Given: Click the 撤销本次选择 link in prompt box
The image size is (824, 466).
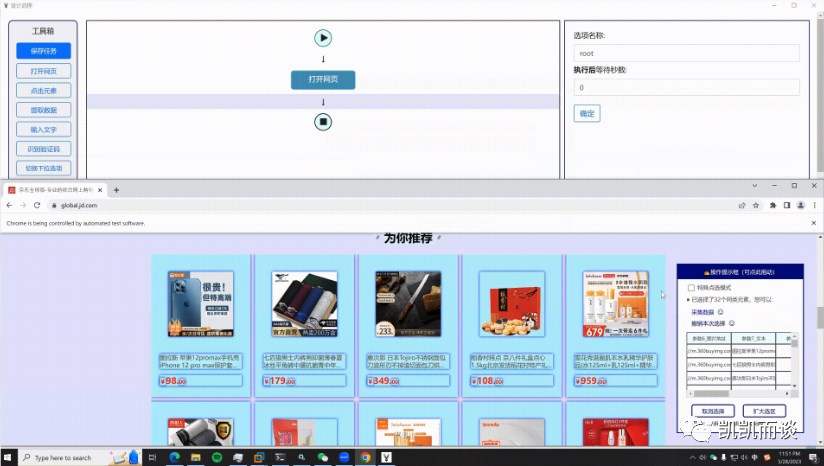Looking at the screenshot, I should 708,324.
